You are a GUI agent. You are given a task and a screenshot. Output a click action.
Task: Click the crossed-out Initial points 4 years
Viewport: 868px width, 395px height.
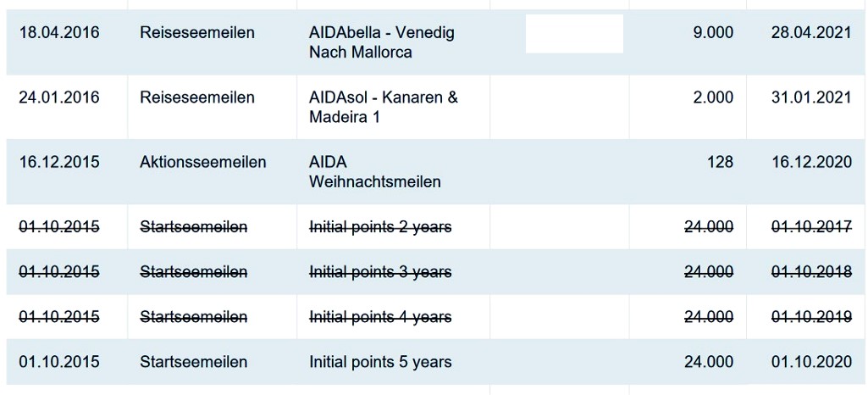[380, 317]
